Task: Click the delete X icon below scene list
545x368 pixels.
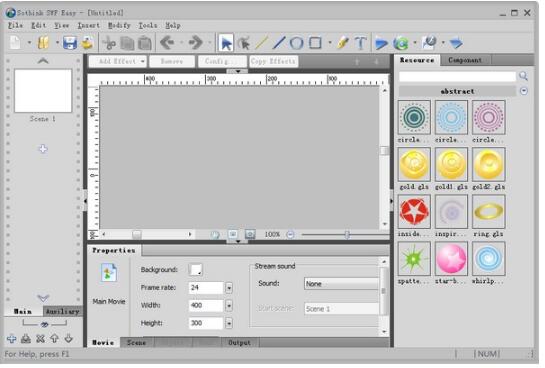Action: (40, 338)
